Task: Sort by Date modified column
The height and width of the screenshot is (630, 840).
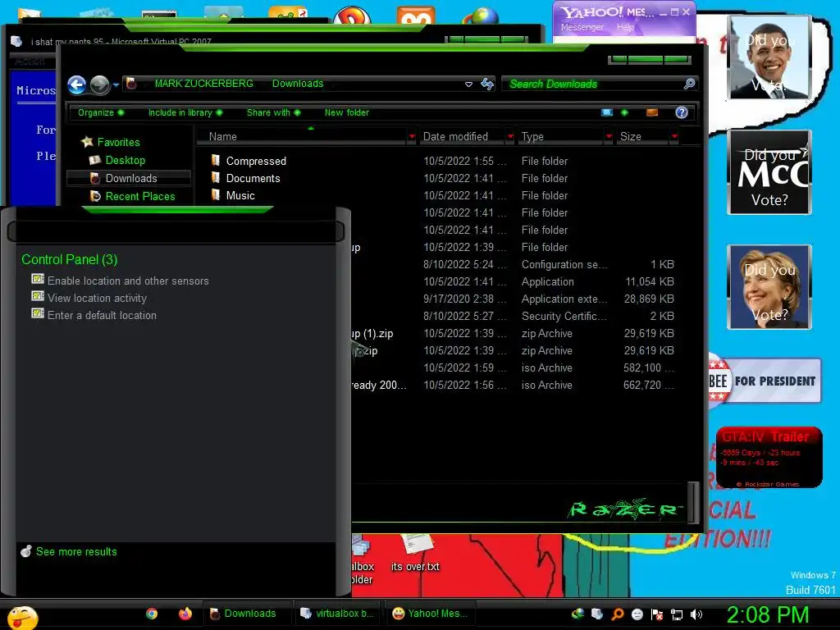Action: [463, 137]
